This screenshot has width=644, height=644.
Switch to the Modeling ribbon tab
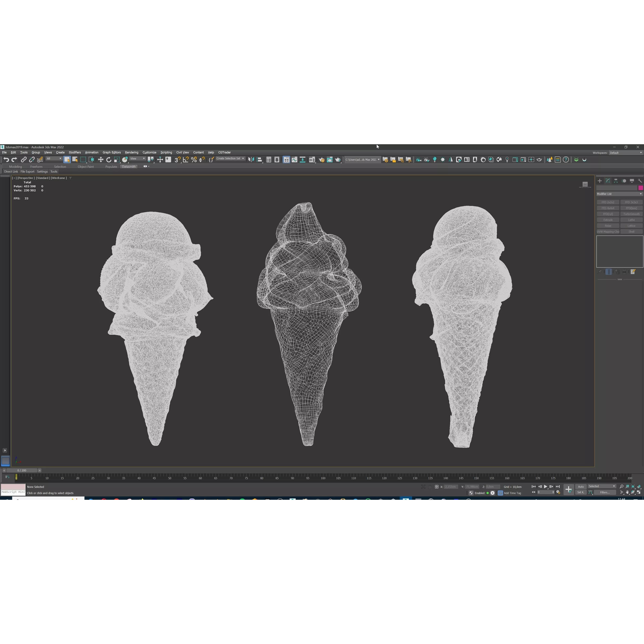click(x=15, y=166)
